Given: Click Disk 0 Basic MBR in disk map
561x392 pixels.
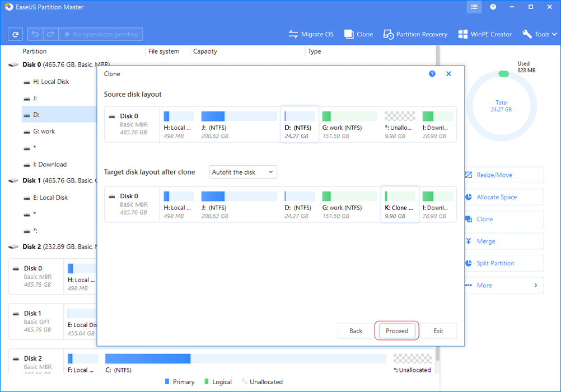Looking at the screenshot, I should [36, 277].
